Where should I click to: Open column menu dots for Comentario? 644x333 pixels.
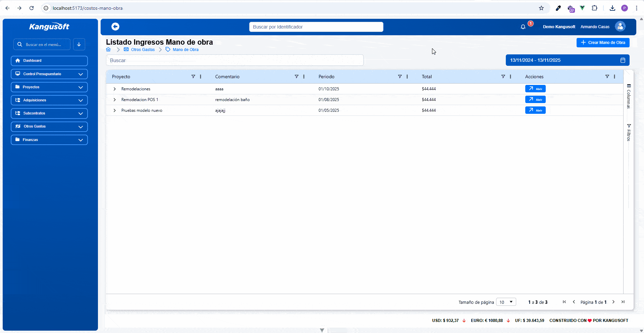pos(304,77)
